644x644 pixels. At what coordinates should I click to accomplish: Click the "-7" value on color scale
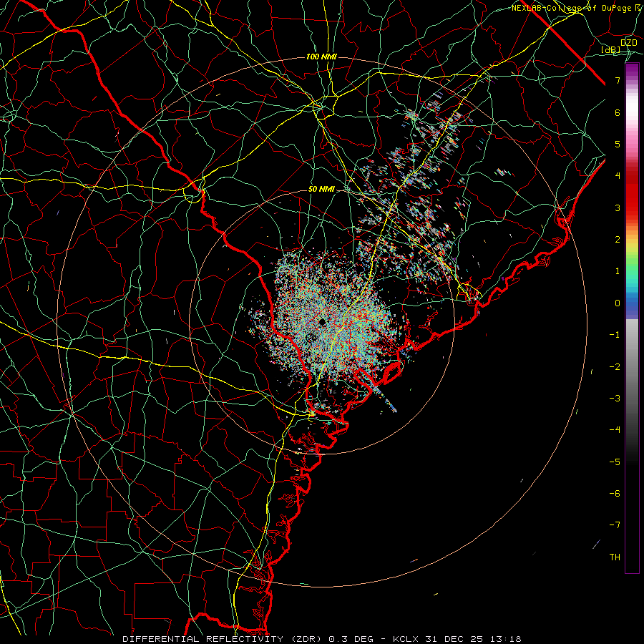615,525
